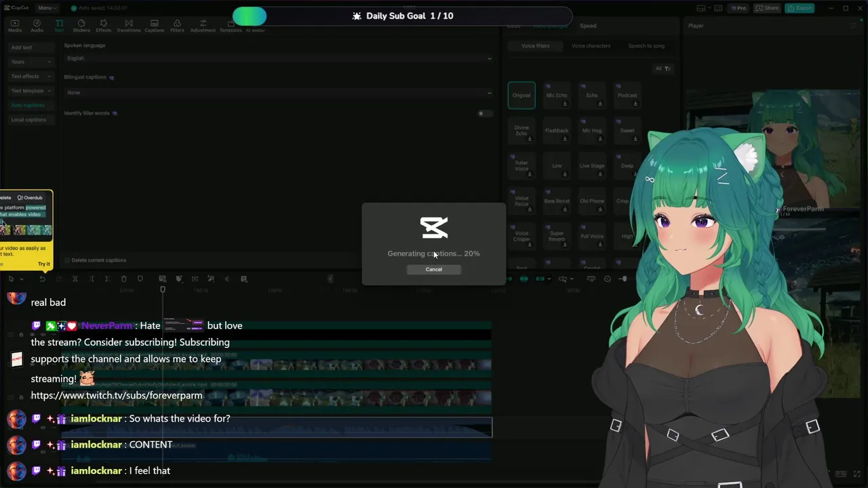Select the Flashback voice filter card
This screenshot has width=868, height=488.
tap(557, 131)
